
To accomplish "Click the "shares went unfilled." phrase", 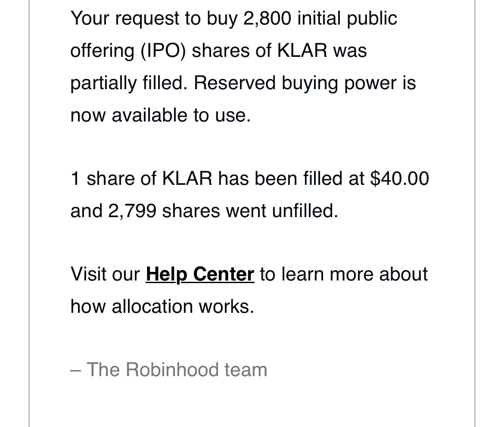I will click(x=250, y=211).
